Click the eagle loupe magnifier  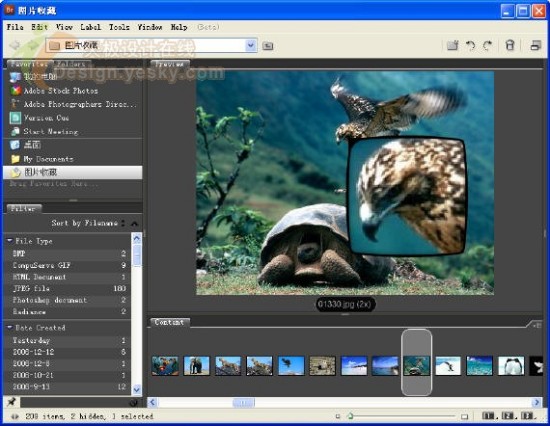point(407,196)
